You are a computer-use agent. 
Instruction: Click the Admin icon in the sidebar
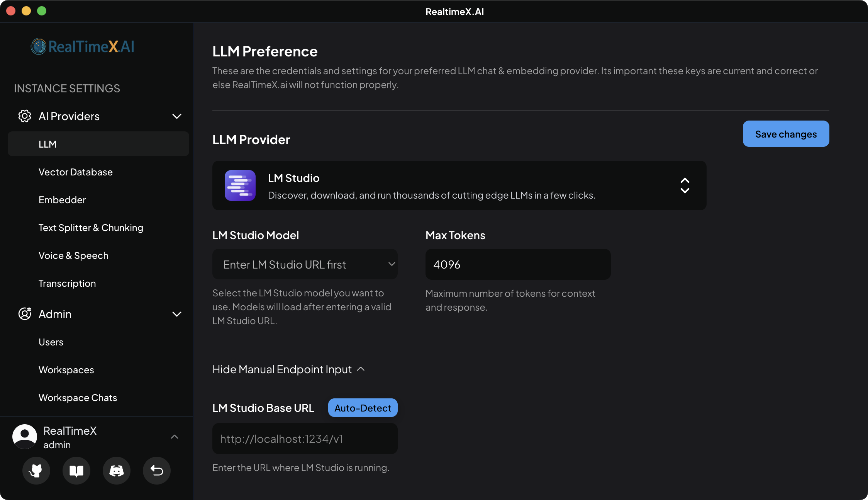coord(24,314)
